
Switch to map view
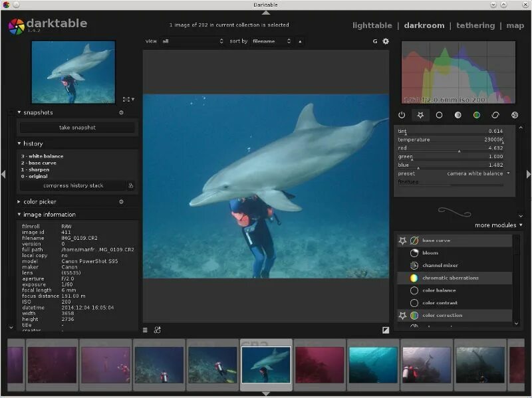[x=515, y=25]
